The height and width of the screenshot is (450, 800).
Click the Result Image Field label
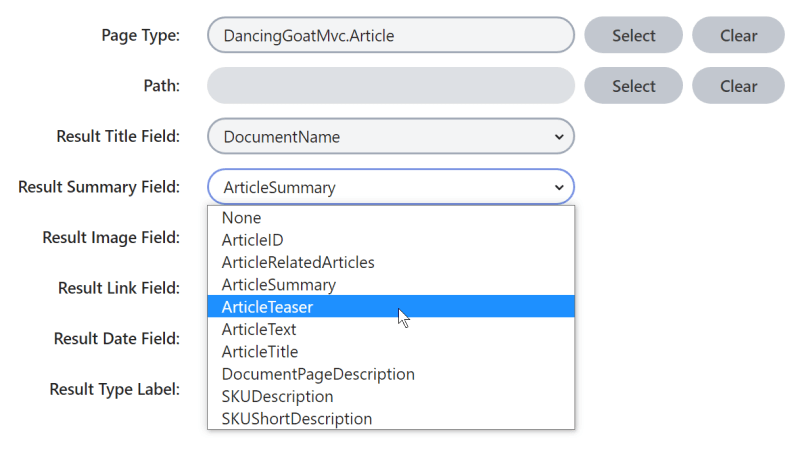point(111,238)
